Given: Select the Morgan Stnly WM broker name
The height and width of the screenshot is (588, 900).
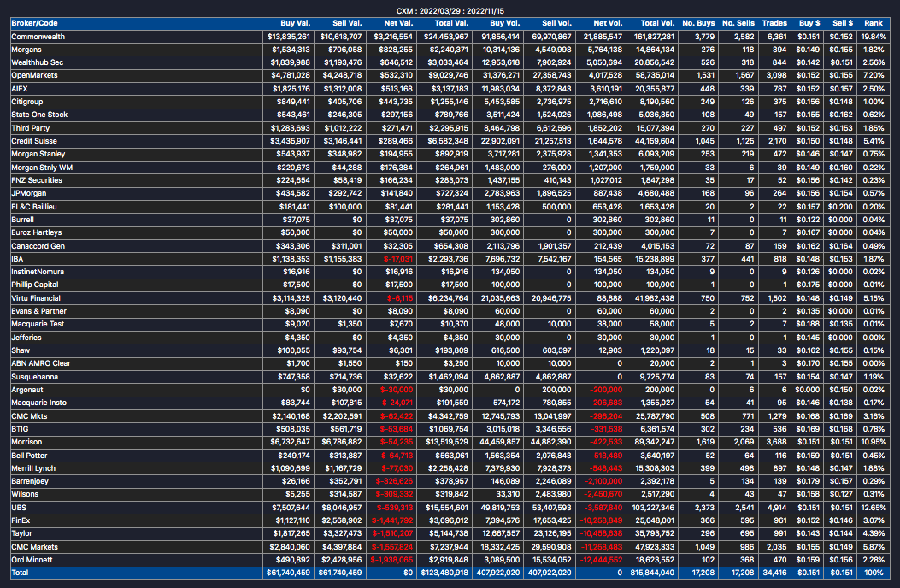Looking at the screenshot, I should (x=42, y=168).
